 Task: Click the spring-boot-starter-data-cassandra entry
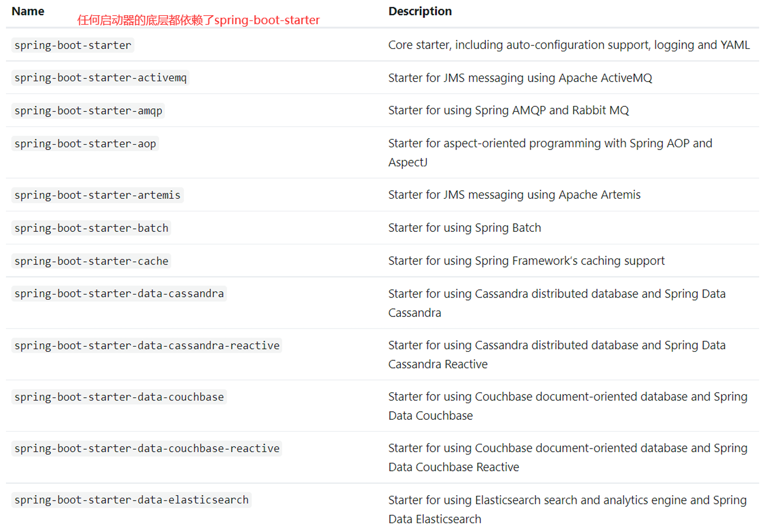(119, 294)
